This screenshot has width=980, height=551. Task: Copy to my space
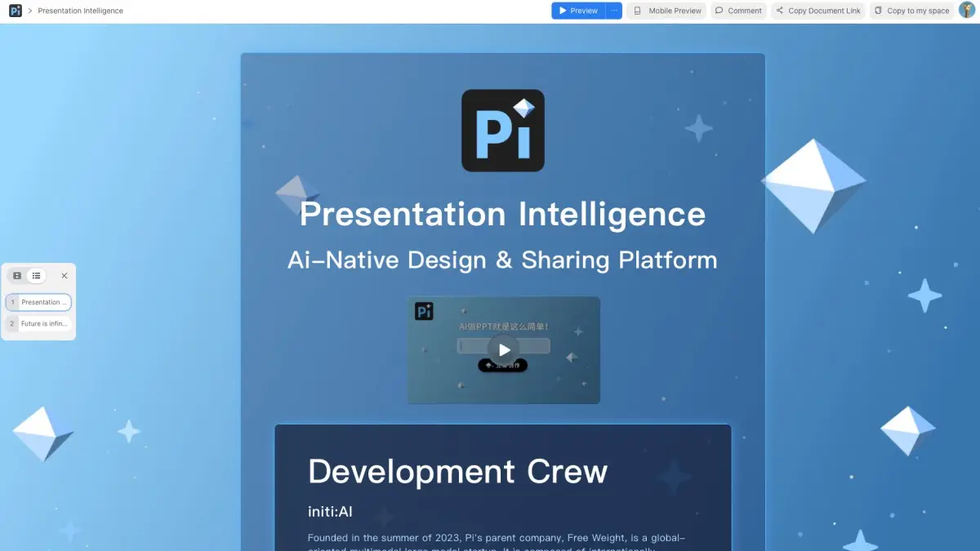pyautogui.click(x=911, y=11)
